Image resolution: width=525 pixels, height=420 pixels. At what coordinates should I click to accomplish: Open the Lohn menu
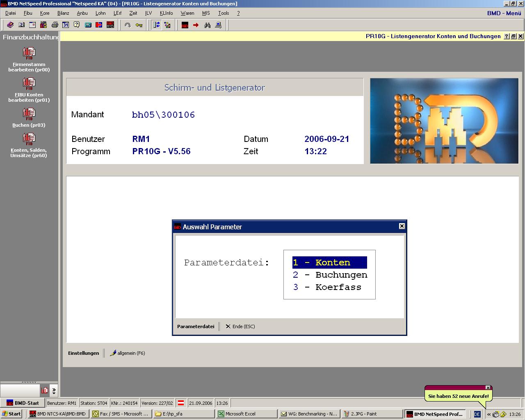pos(100,13)
